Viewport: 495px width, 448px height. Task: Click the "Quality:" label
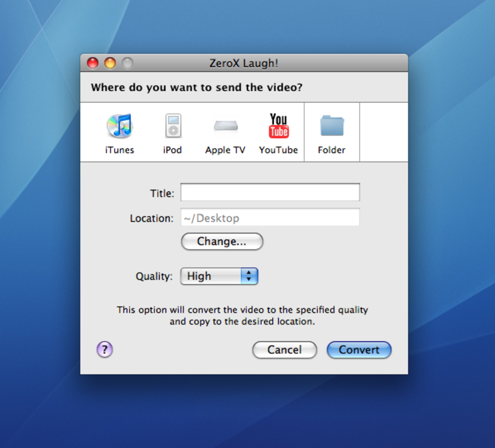pos(154,276)
